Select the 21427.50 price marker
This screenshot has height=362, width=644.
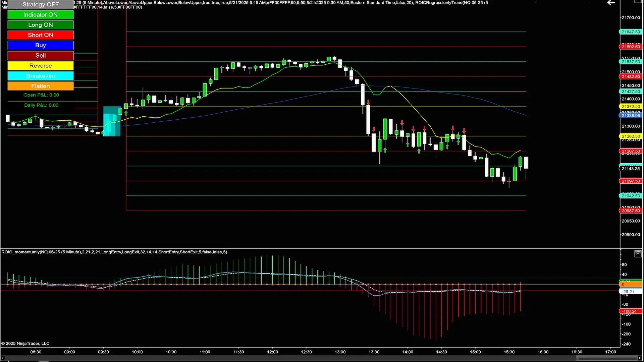[x=631, y=92]
